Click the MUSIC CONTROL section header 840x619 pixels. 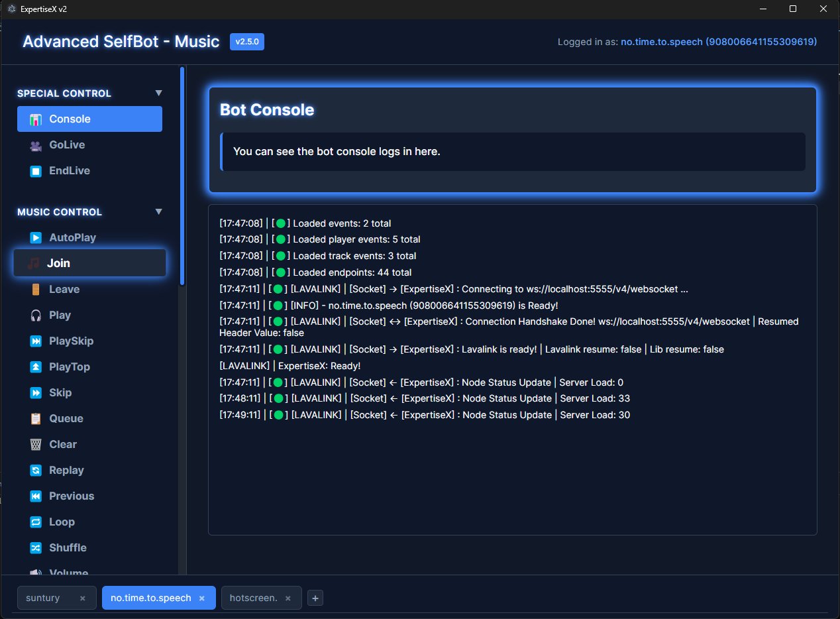tap(60, 212)
